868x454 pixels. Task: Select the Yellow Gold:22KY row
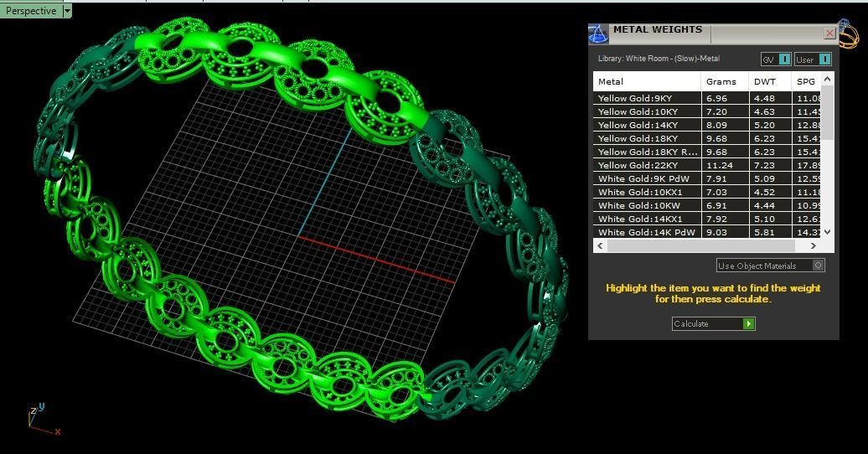(707, 165)
